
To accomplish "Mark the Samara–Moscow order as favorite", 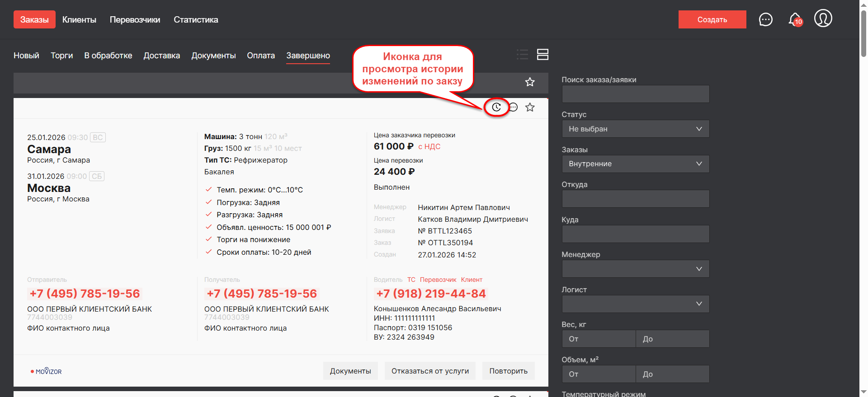I will 530,107.
